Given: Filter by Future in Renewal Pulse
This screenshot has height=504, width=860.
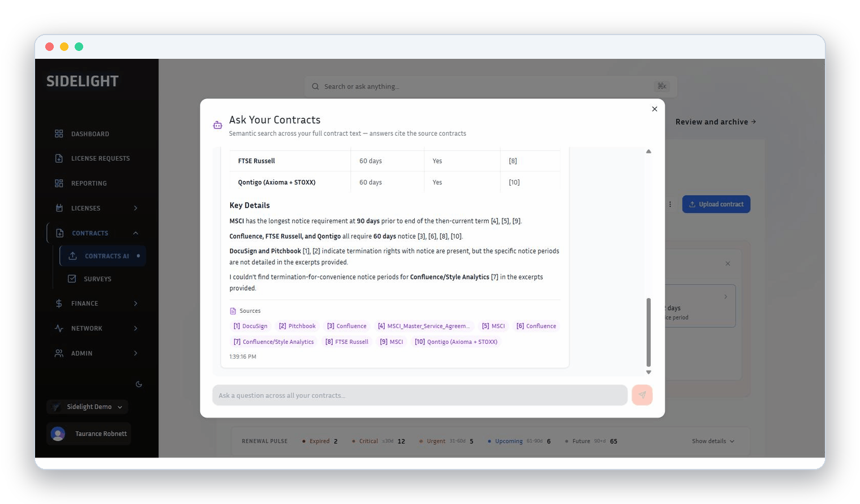Looking at the screenshot, I should tap(591, 441).
